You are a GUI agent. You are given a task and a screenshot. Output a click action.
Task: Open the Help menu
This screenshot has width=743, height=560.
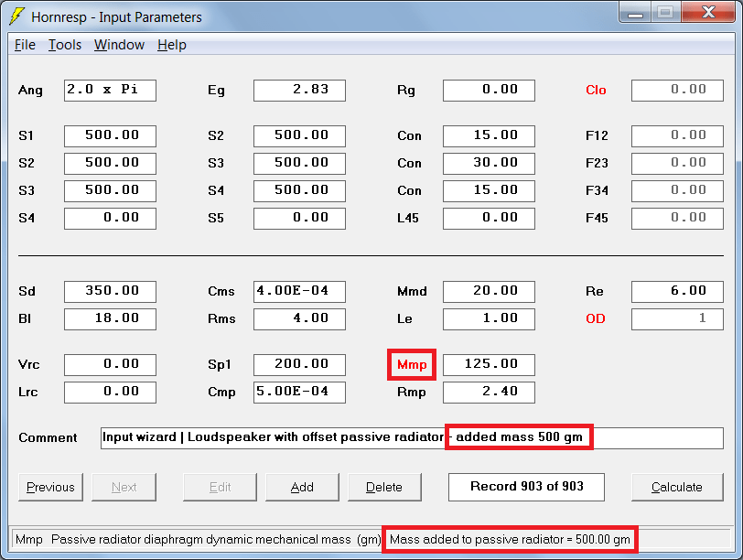(172, 45)
